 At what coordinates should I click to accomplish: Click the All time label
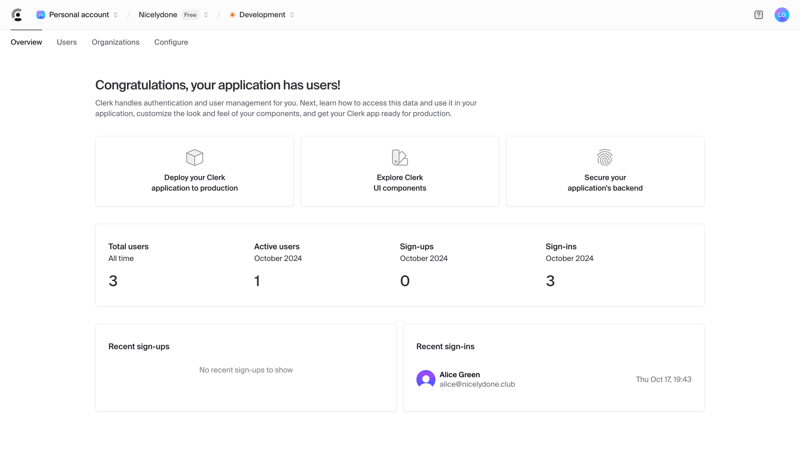[x=121, y=259]
